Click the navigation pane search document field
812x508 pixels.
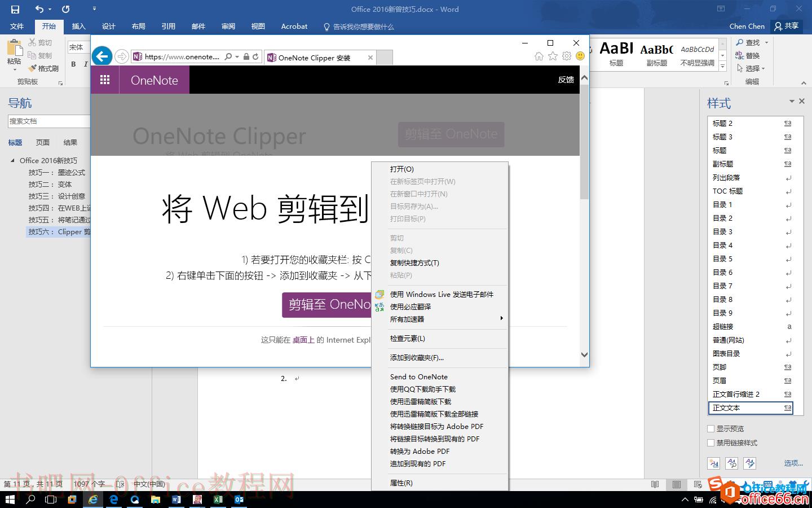pos(49,121)
